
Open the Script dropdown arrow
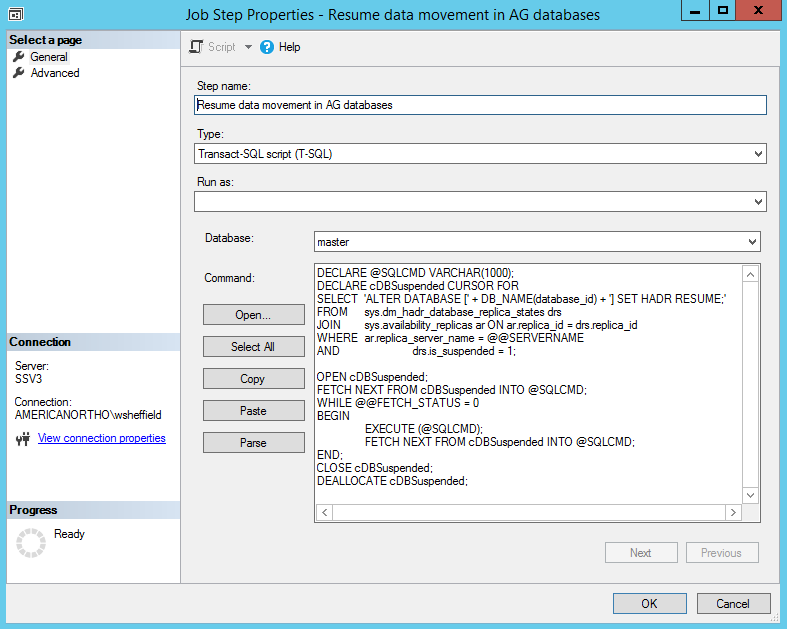(248, 47)
